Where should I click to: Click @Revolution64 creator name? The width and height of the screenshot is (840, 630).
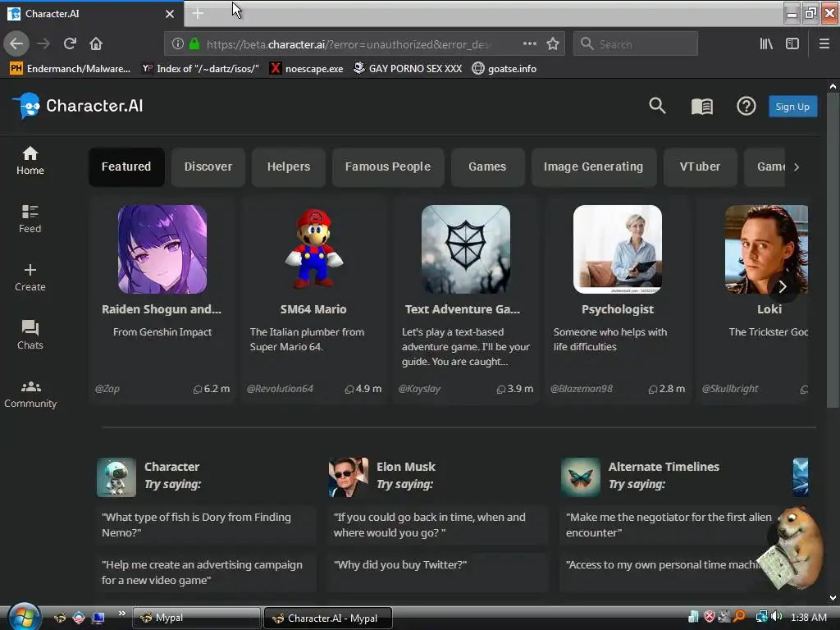pos(280,389)
